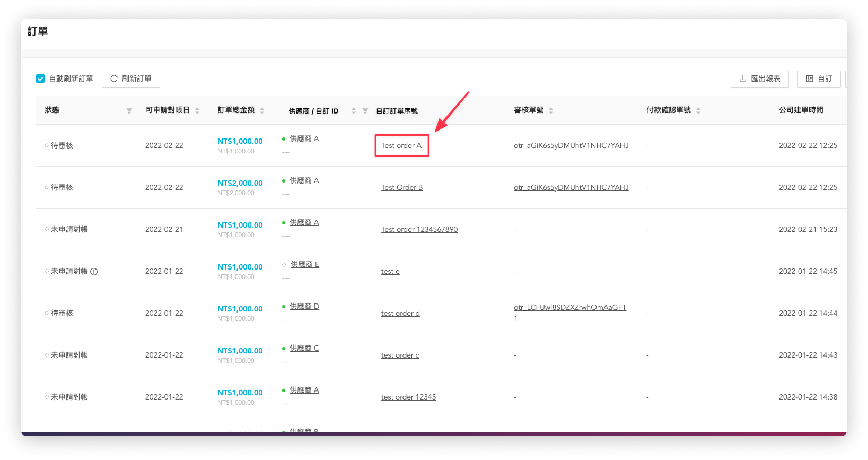868x460 pixels.
Task: Click 待審核 status in test order d row
Action: pos(62,313)
